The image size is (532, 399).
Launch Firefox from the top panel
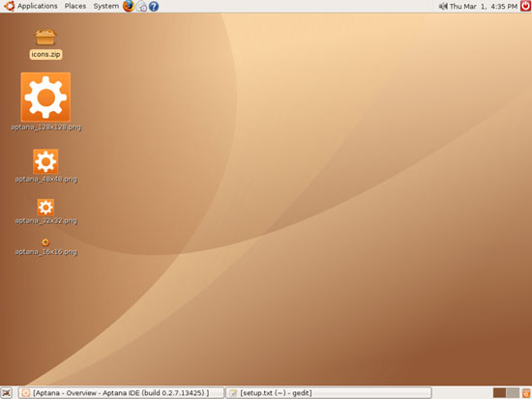(x=129, y=6)
